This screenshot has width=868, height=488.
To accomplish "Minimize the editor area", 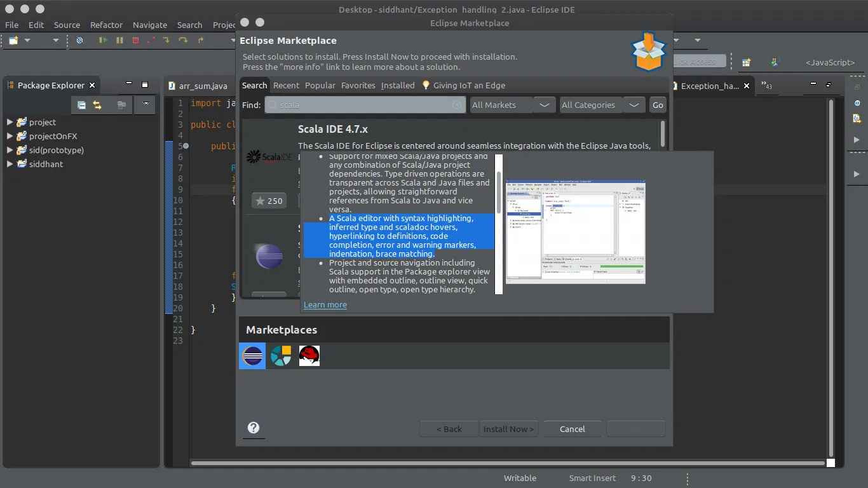I will [x=813, y=84].
